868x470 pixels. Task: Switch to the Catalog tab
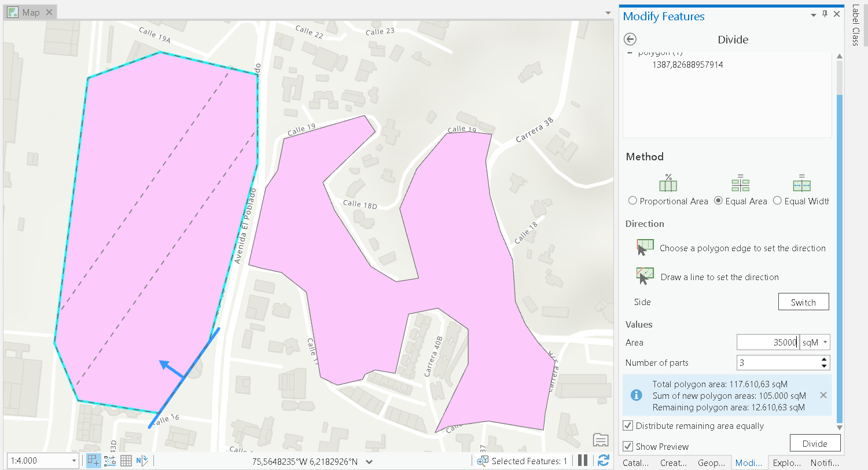click(x=636, y=462)
